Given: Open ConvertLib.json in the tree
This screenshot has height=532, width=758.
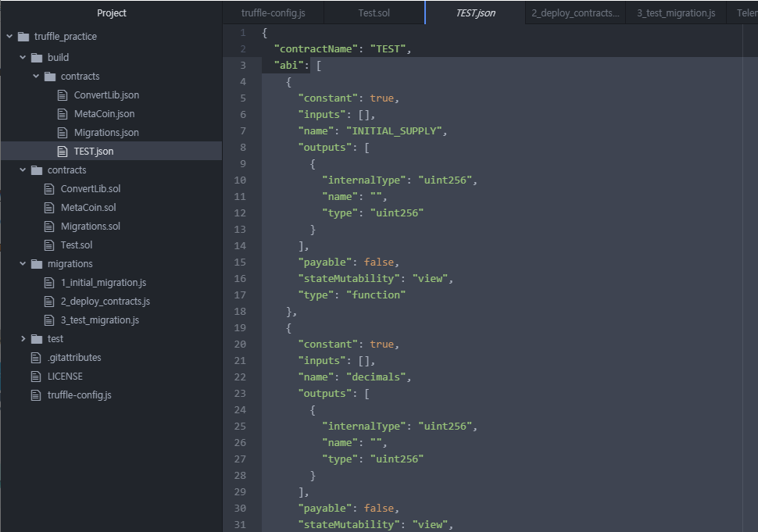Looking at the screenshot, I should [x=106, y=95].
